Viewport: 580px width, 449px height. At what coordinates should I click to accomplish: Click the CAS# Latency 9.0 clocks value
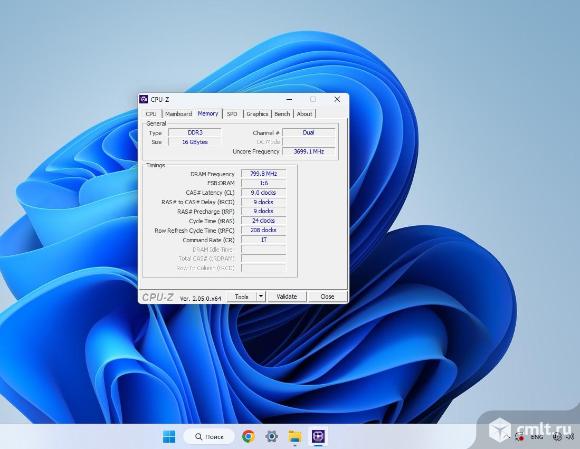263,193
